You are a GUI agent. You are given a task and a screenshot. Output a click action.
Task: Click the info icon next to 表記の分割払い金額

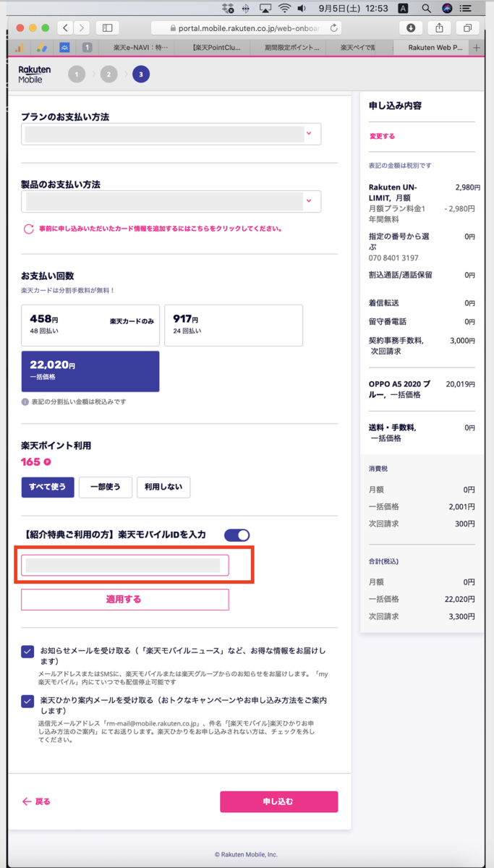[x=25, y=401]
